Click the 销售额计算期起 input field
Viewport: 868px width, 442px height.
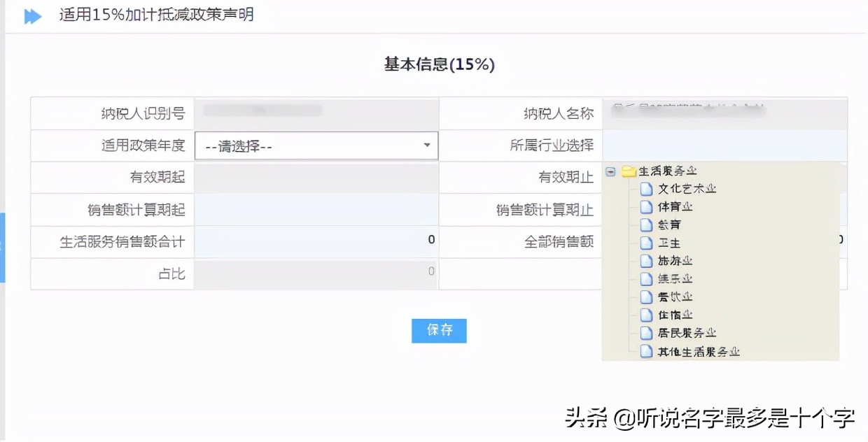point(315,209)
